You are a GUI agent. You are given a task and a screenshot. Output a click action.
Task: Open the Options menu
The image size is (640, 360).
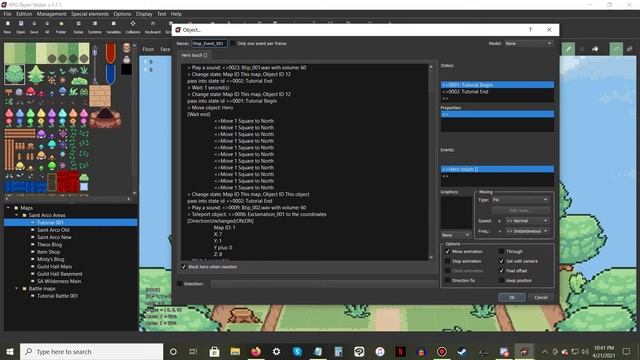pyautogui.click(x=122, y=14)
